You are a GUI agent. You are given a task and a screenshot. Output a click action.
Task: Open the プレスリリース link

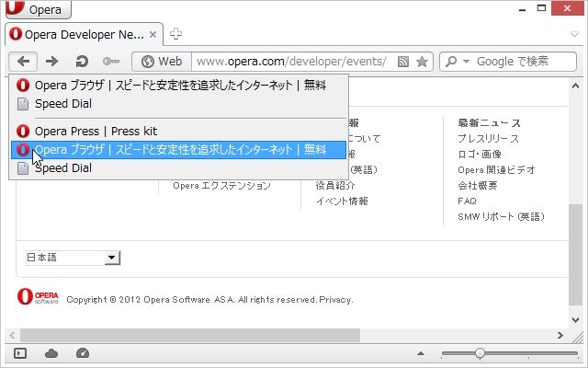pos(488,139)
